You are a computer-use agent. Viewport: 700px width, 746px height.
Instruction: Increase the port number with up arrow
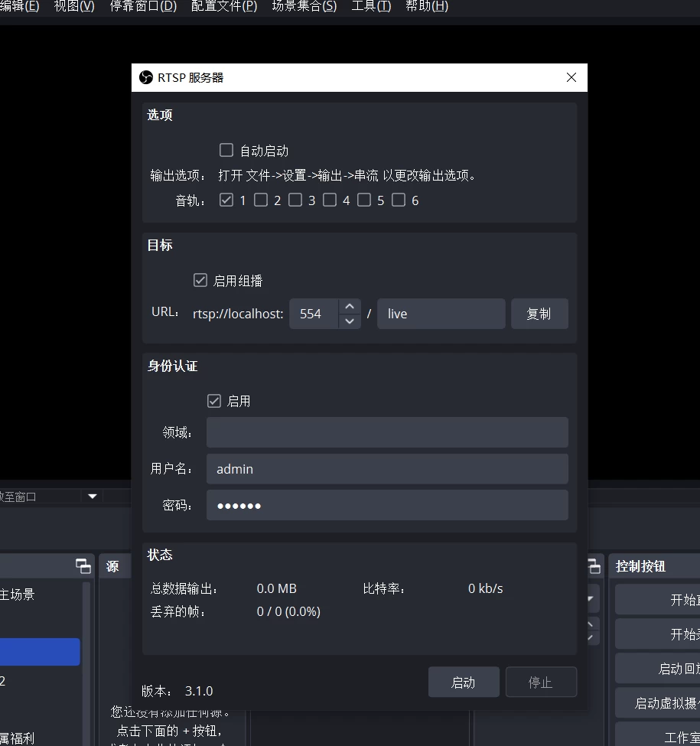point(350,306)
